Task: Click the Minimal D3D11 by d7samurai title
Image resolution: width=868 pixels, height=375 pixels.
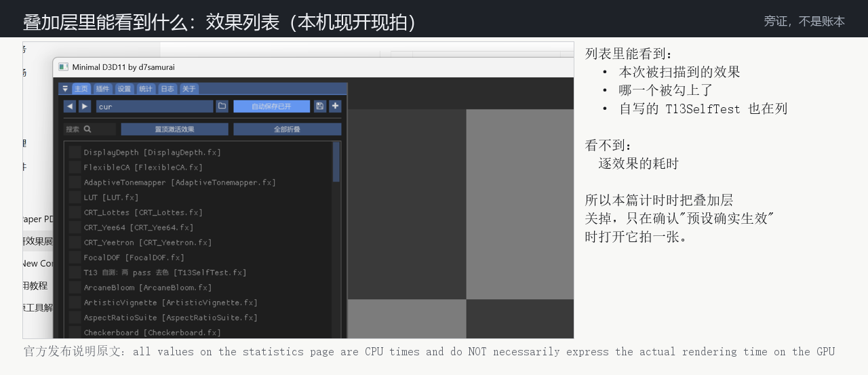Action: [123, 67]
